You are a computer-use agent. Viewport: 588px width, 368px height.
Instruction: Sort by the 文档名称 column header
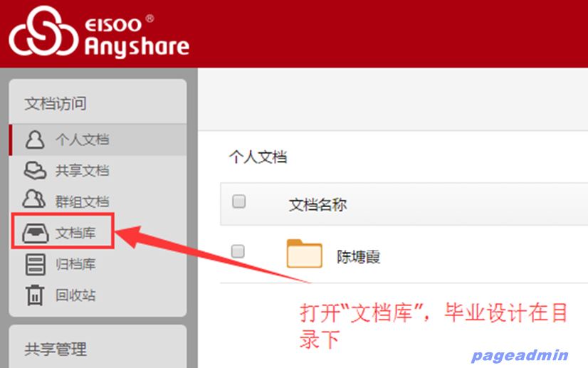(x=317, y=205)
